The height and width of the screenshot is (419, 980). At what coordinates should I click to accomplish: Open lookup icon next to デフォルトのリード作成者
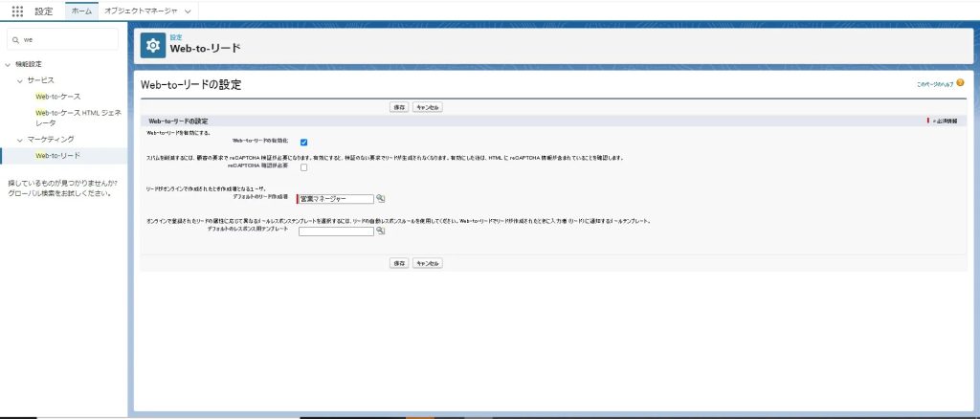(381, 199)
